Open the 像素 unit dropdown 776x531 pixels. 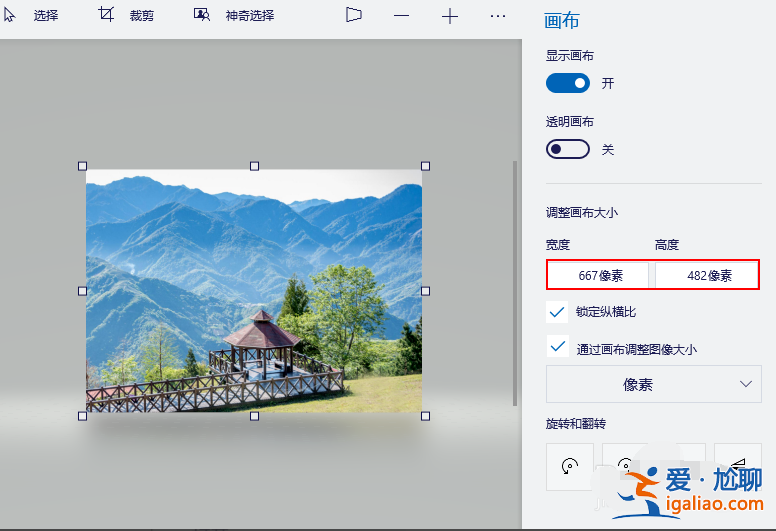[654, 384]
